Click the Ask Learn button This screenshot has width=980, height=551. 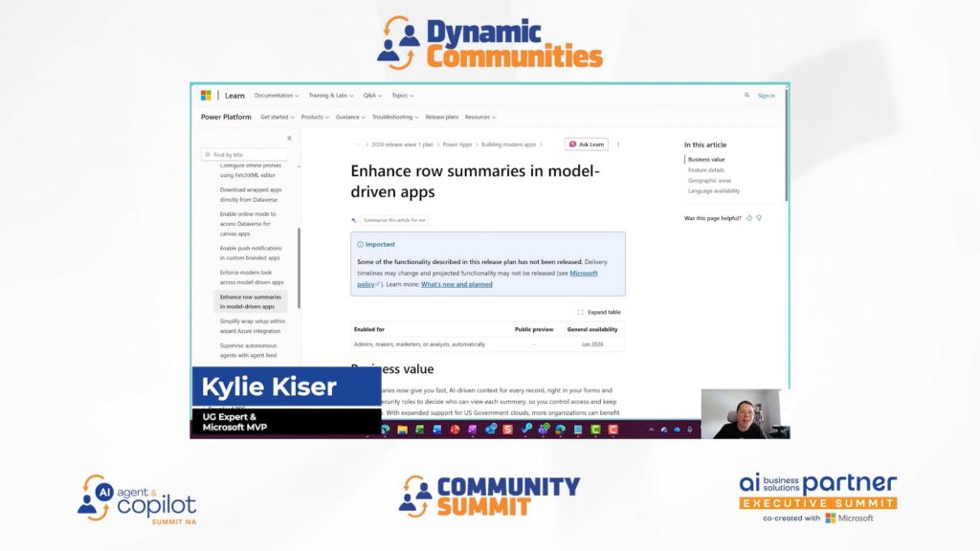coord(587,144)
